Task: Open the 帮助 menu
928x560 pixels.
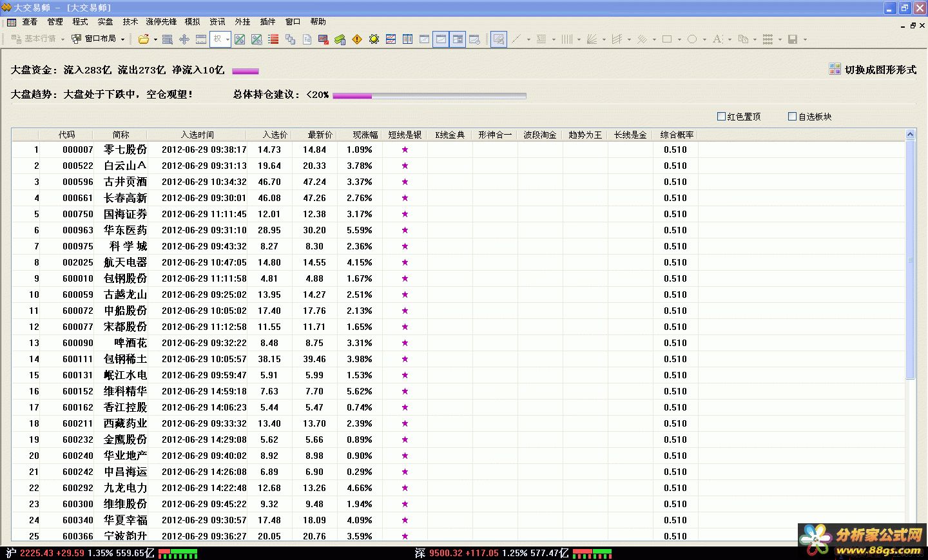Action: (x=318, y=22)
